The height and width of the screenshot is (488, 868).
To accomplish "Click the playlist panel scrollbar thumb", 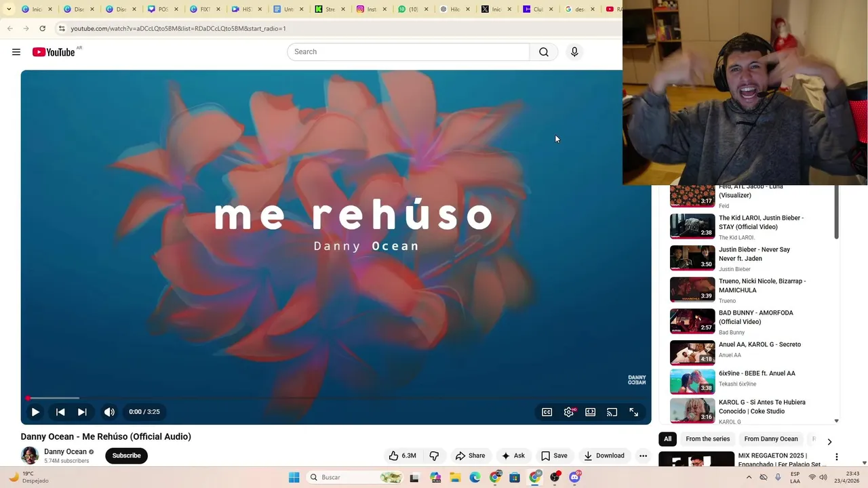I will coord(836,212).
